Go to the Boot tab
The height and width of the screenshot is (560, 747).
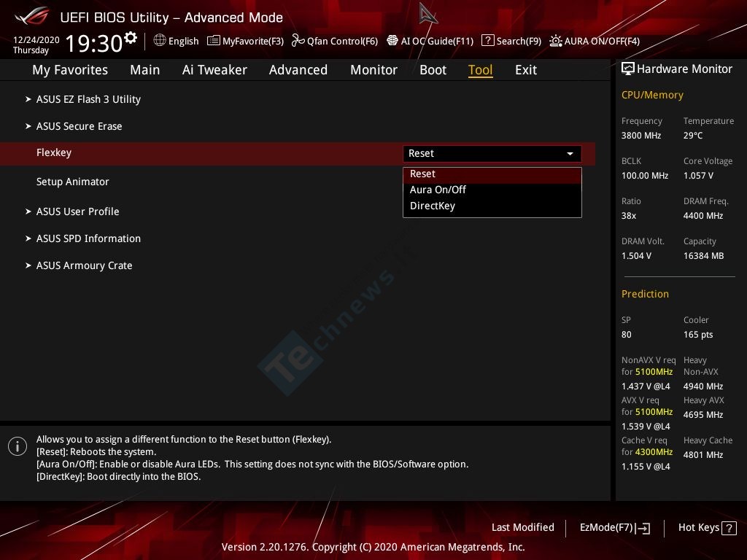(x=433, y=70)
